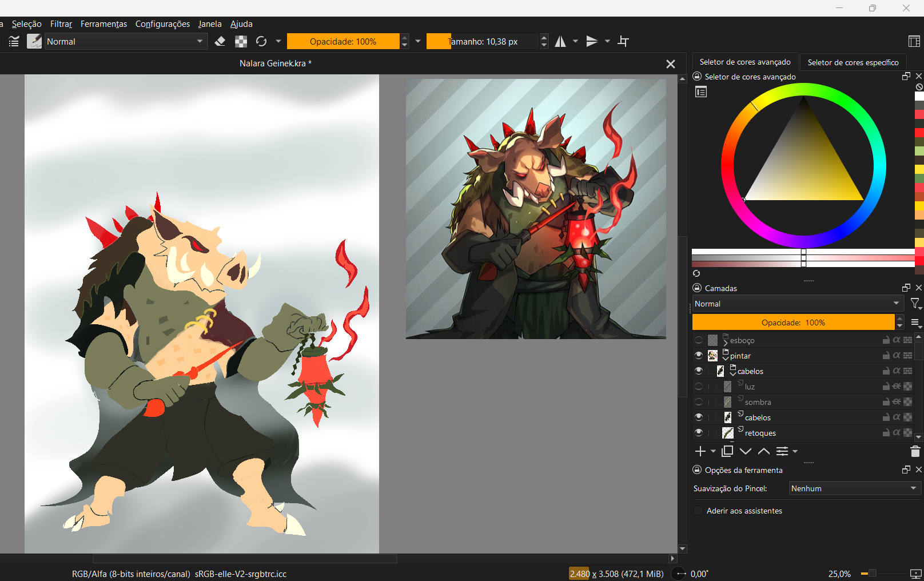Toggle eraser mode in the toolbar
This screenshot has width=924, height=581.
[x=220, y=41]
